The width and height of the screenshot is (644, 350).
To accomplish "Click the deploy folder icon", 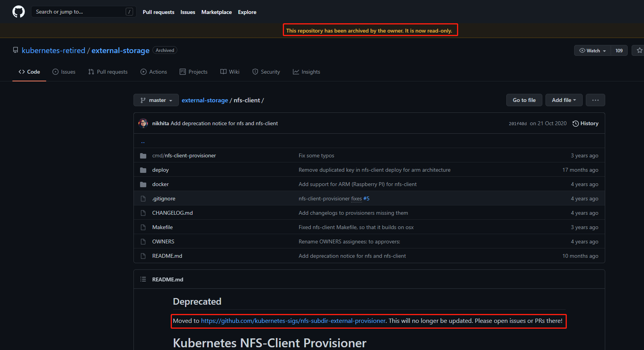I will [143, 170].
